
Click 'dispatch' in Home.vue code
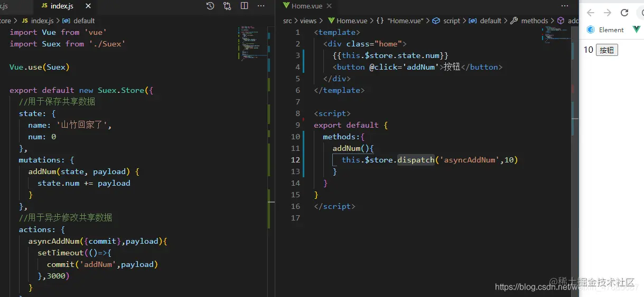pyautogui.click(x=416, y=160)
